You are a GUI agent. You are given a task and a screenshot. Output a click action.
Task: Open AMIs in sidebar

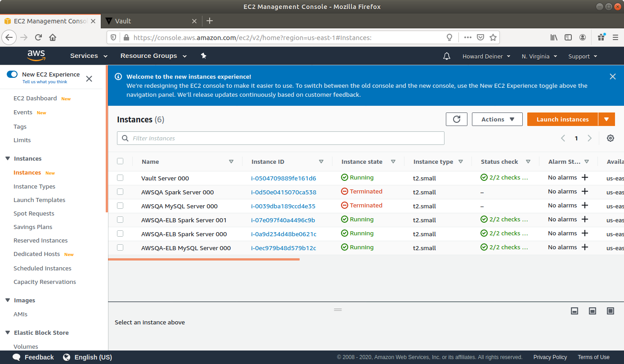tap(20, 314)
